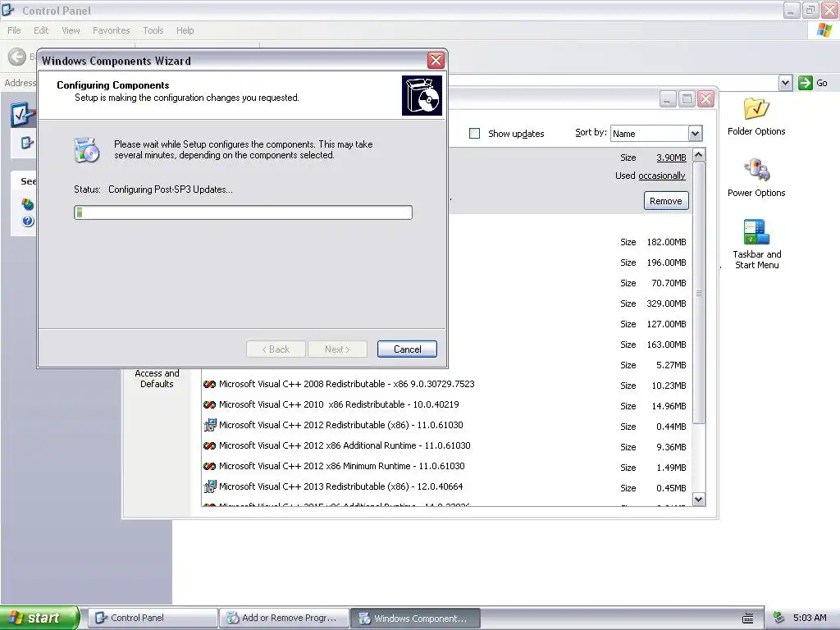The width and height of the screenshot is (840, 630).
Task: Click icon of Visual C++ 2008 Redistributable
Action: click(209, 384)
